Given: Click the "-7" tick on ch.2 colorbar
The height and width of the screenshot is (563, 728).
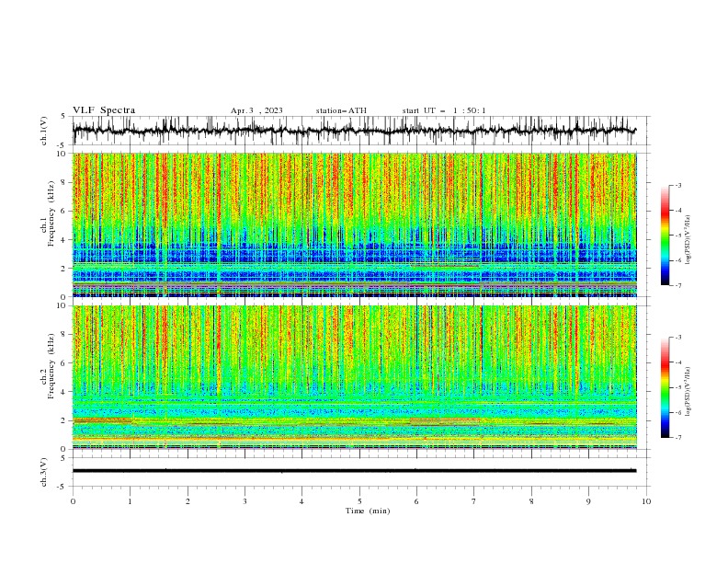Looking at the screenshot, I should pos(678,438).
